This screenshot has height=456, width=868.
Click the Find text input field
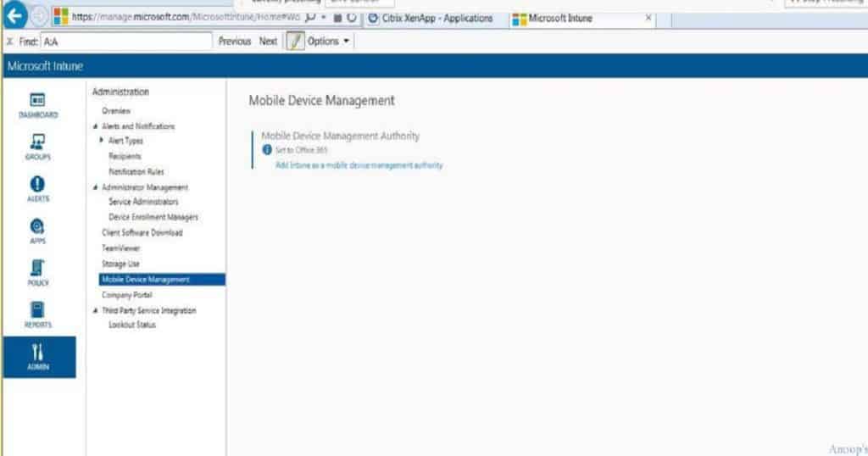tap(126, 42)
